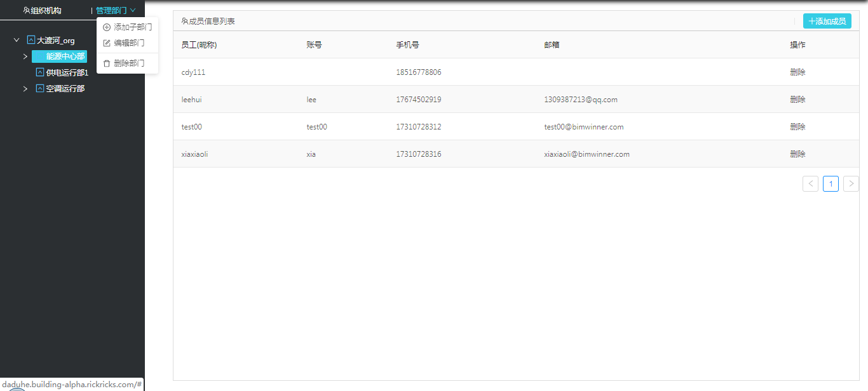Click the 添加成员 button
This screenshot has height=391, width=868.
pos(827,22)
